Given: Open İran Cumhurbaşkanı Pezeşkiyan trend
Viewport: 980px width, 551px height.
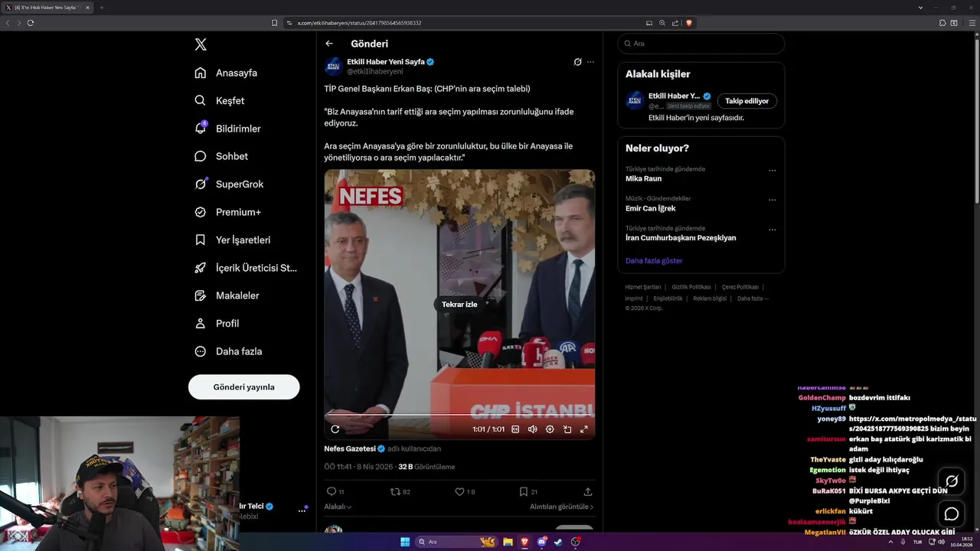Looking at the screenshot, I should click(681, 238).
